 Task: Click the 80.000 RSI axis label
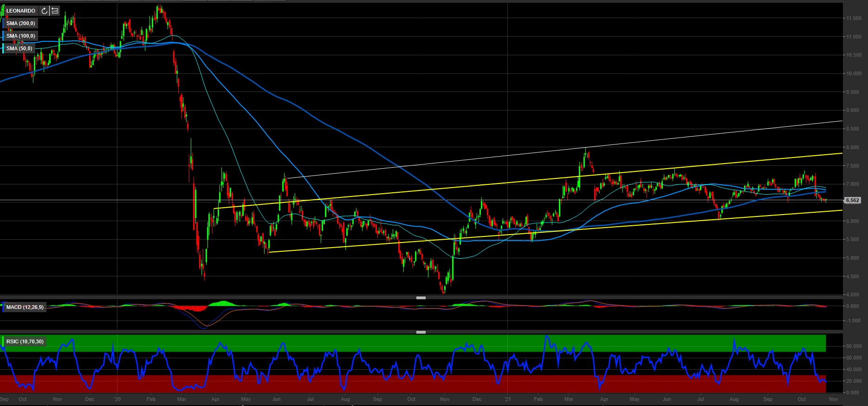click(854, 346)
